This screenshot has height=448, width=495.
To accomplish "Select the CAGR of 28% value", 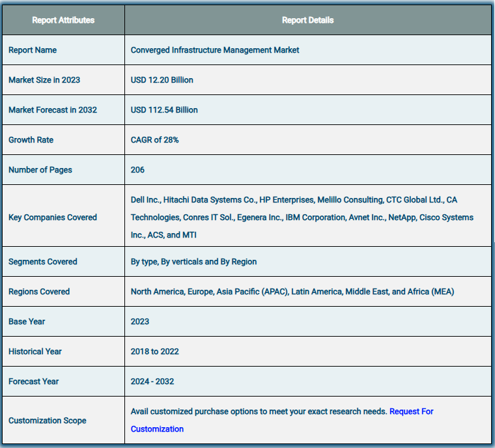I will pos(155,140).
